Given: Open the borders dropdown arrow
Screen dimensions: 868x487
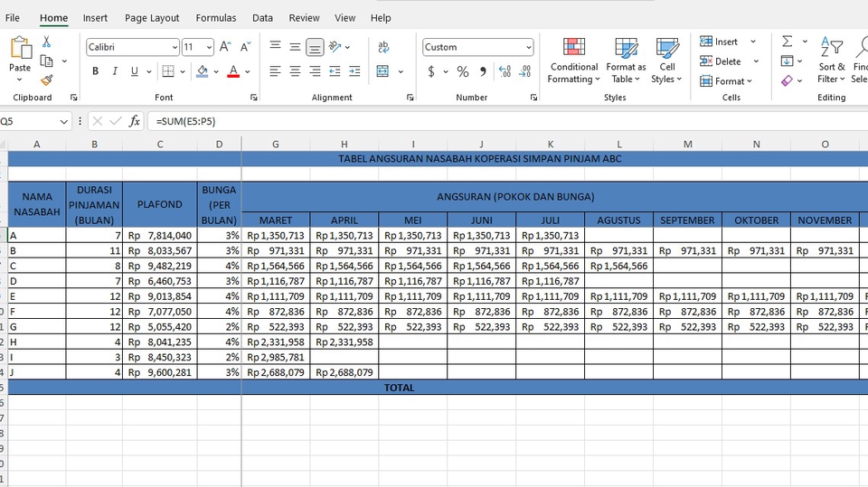Looking at the screenshot, I should (x=182, y=71).
